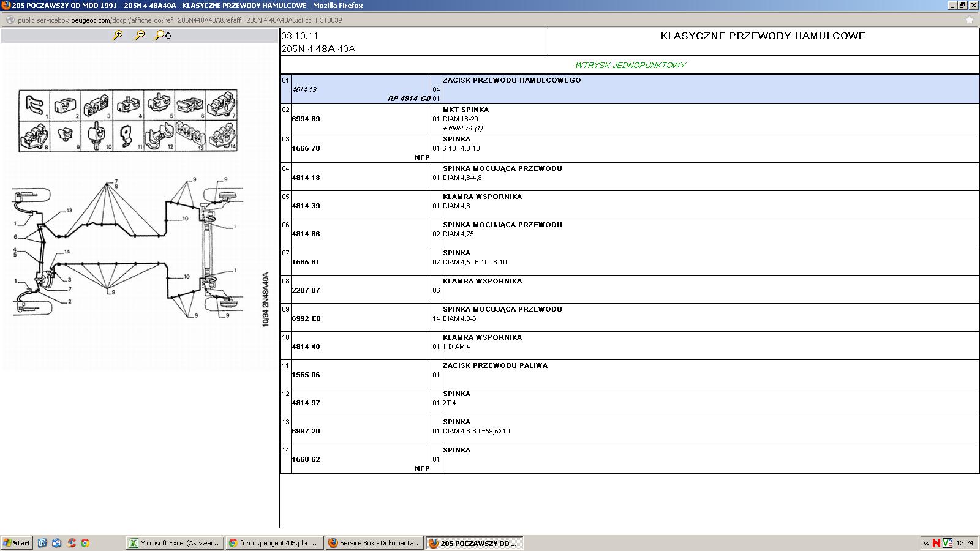The height and width of the screenshot is (551, 980).
Task: Click the zoom out magnifier icon
Action: pyautogui.click(x=140, y=36)
